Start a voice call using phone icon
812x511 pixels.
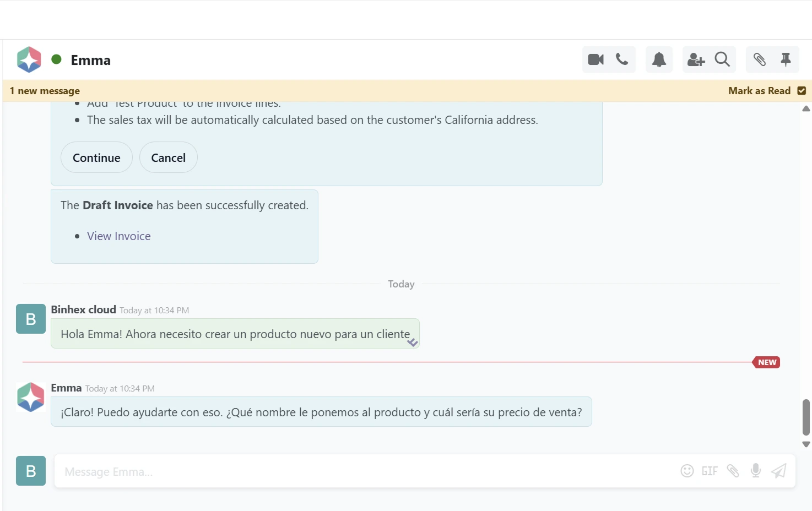click(x=622, y=59)
